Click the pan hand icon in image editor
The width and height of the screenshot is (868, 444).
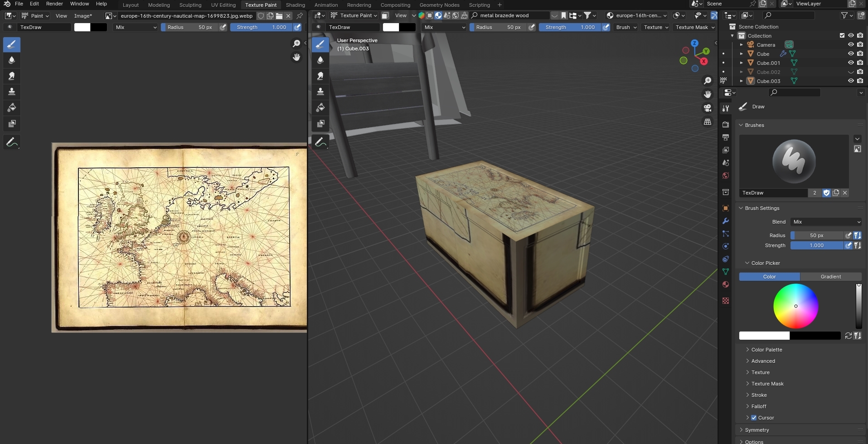(x=296, y=57)
